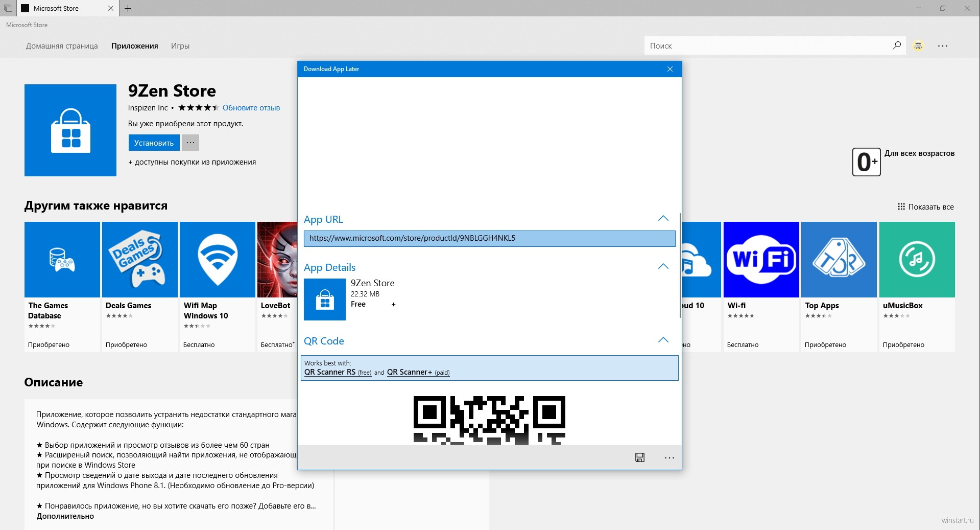Click the Обновите отзыв link
Screen dimensions: 980x530
tap(251, 108)
